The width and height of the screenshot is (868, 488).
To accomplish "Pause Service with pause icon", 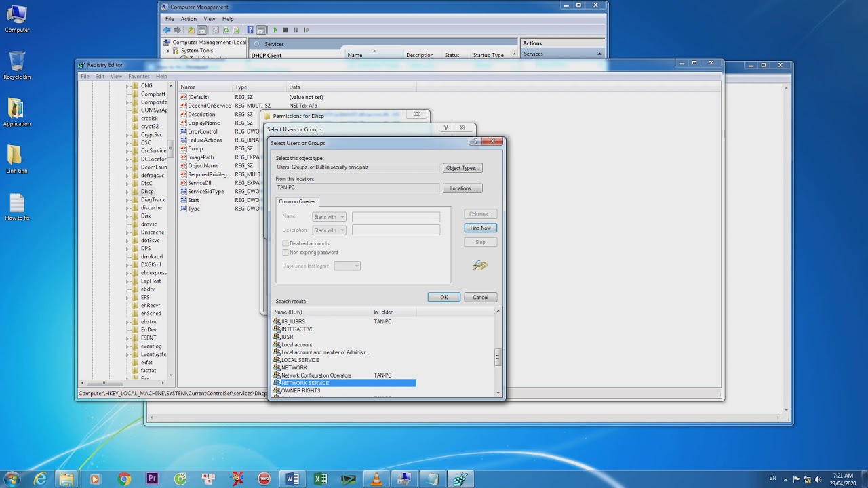I will (x=296, y=30).
